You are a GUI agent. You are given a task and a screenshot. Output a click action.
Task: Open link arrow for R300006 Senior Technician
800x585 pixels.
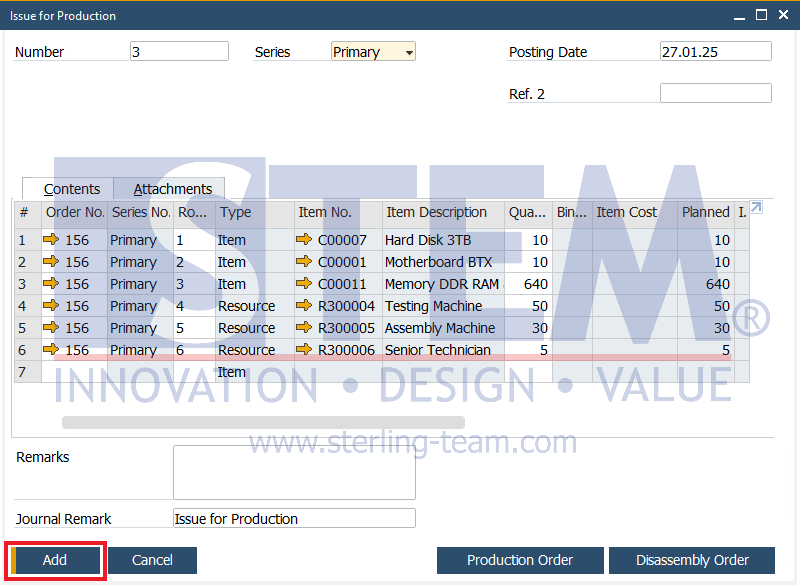pos(304,349)
